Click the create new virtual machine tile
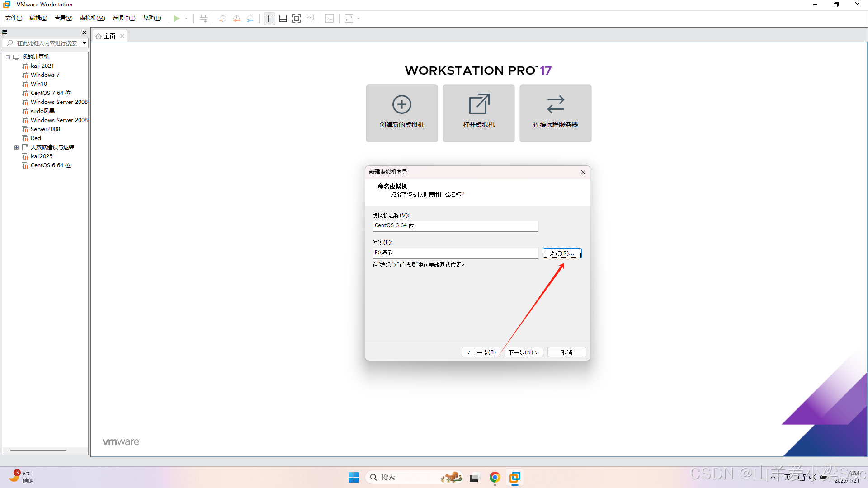The image size is (868, 488). coord(401,113)
